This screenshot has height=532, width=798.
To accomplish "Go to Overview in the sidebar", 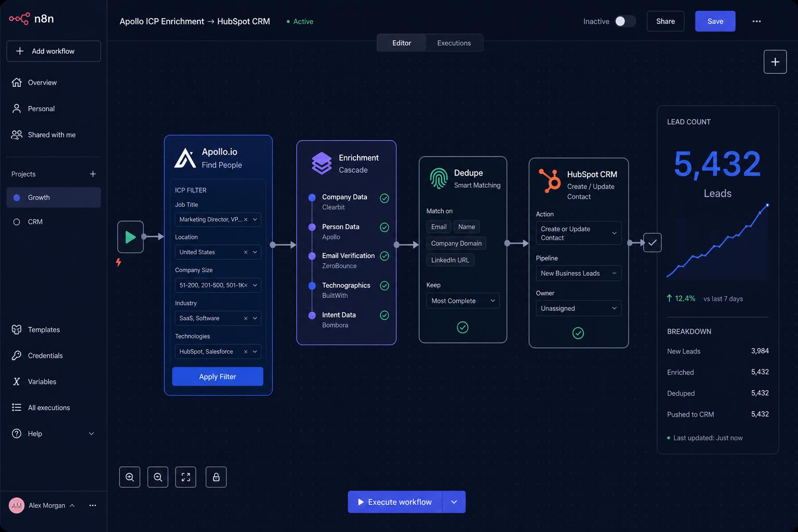I will click(x=54, y=82).
